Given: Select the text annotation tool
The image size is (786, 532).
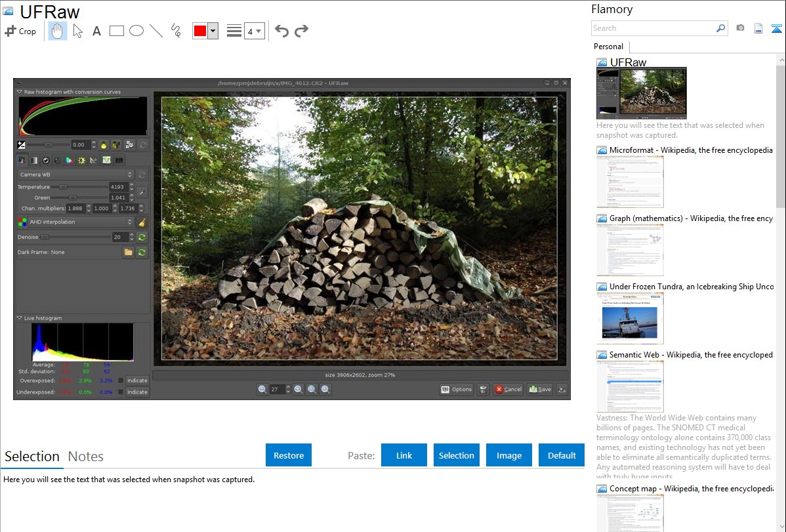Looking at the screenshot, I should [96, 31].
